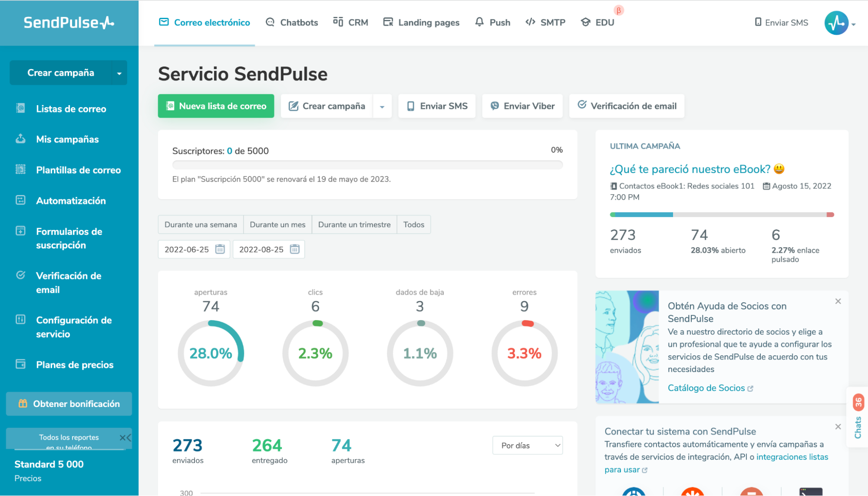
Task: Click the subscribers progress bar
Action: tap(367, 165)
